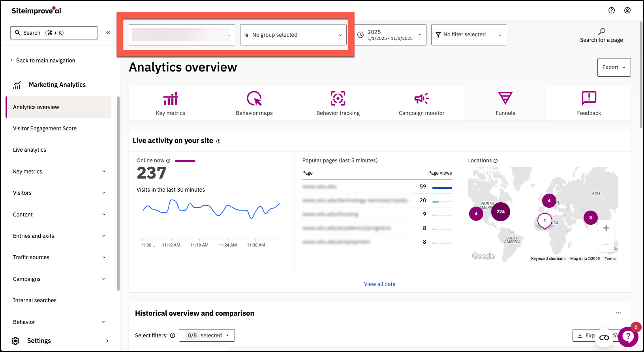This screenshot has height=352, width=644.
Task: Click the Google logo on map
Action: pos(483,256)
